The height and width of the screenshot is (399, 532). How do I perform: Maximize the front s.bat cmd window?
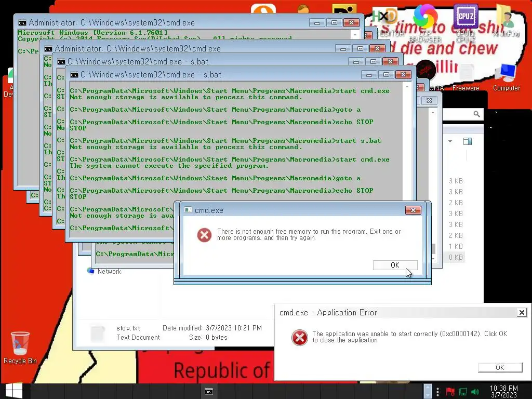tap(386, 74)
